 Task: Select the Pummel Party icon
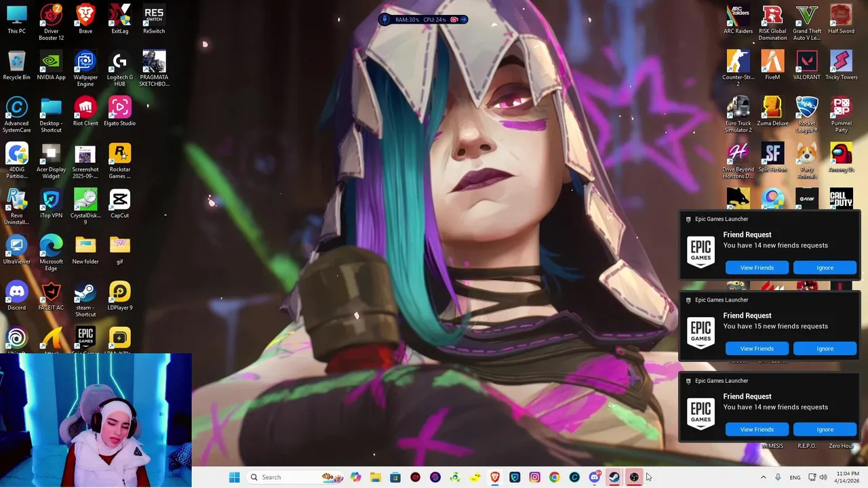pyautogui.click(x=841, y=115)
